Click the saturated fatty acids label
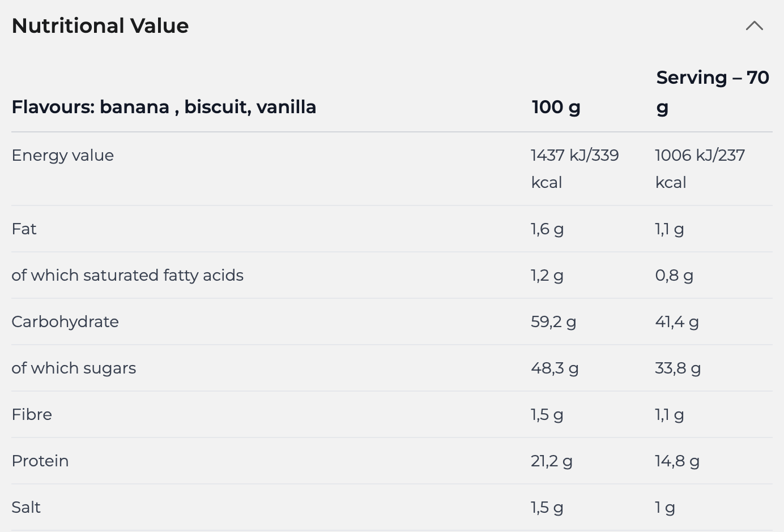784x532 pixels. coord(127,275)
